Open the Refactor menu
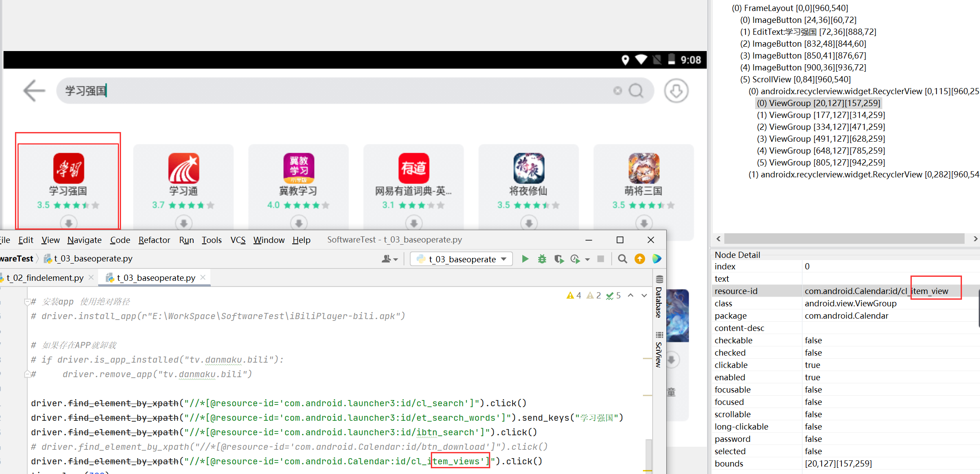 point(154,240)
